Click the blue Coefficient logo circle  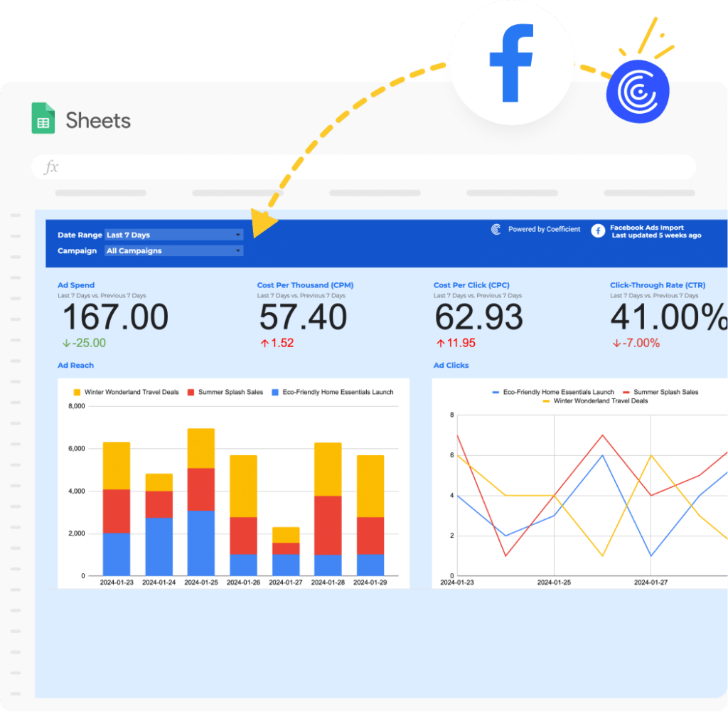[638, 92]
